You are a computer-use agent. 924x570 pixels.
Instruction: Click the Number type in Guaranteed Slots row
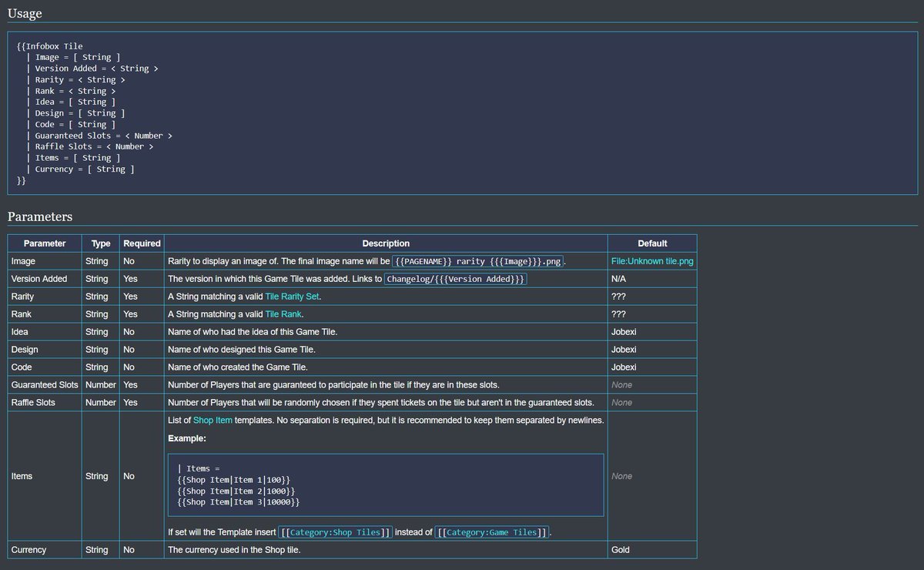tap(101, 384)
